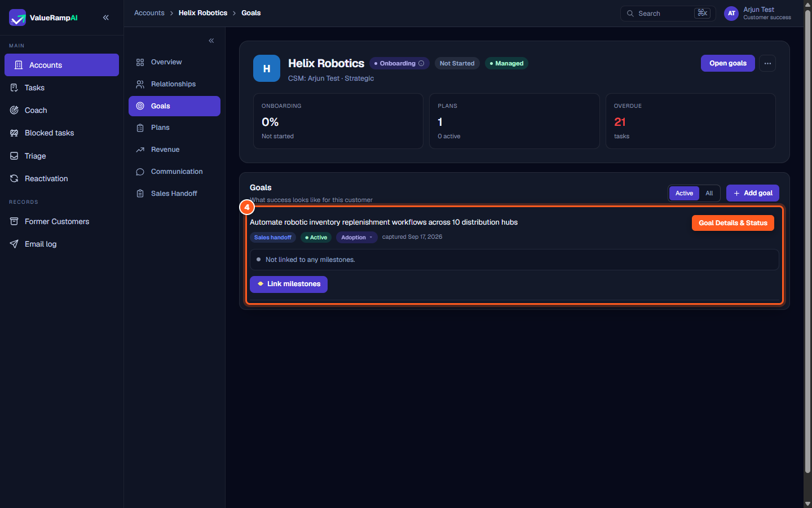Switch goals filter to Active
812x508 pixels.
click(684, 193)
